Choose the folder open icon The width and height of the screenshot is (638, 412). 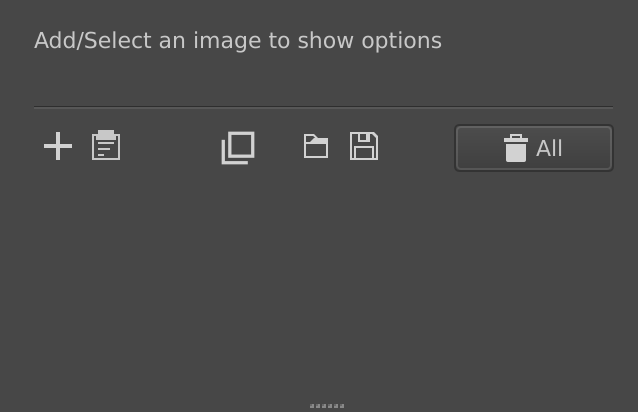tap(316, 146)
